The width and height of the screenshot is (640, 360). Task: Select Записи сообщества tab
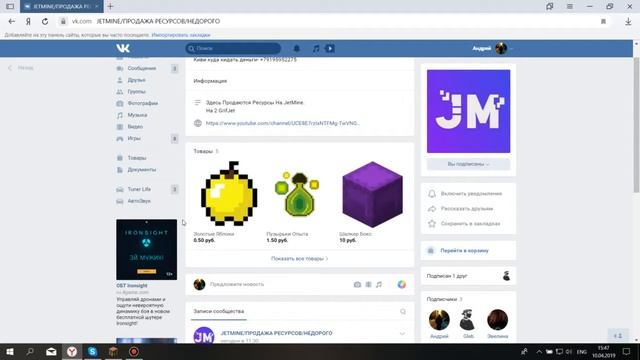(219, 311)
